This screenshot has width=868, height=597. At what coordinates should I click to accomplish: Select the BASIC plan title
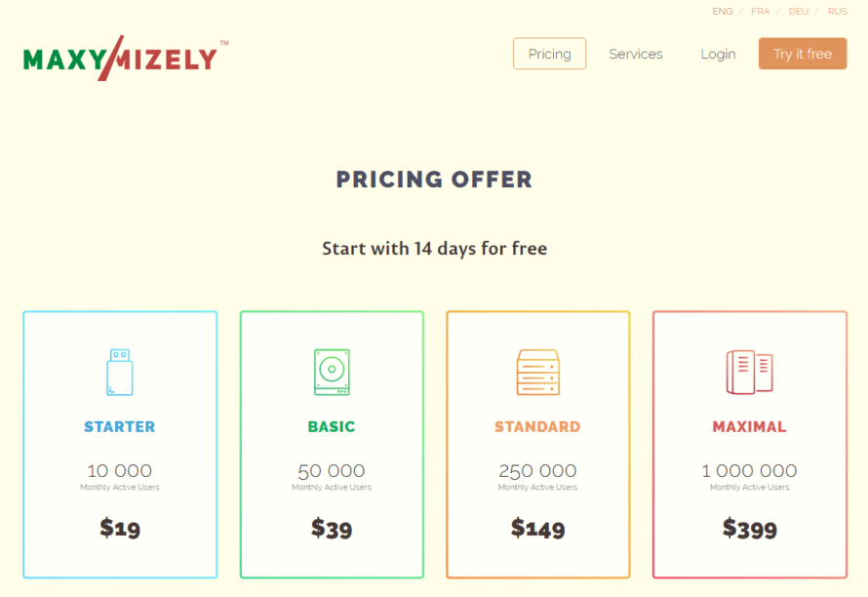pos(332,426)
